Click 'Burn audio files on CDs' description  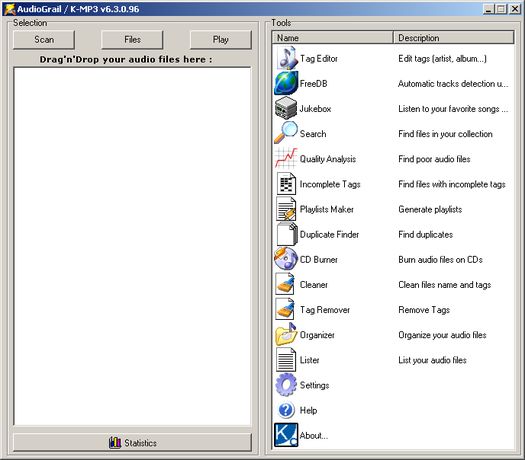(x=440, y=259)
